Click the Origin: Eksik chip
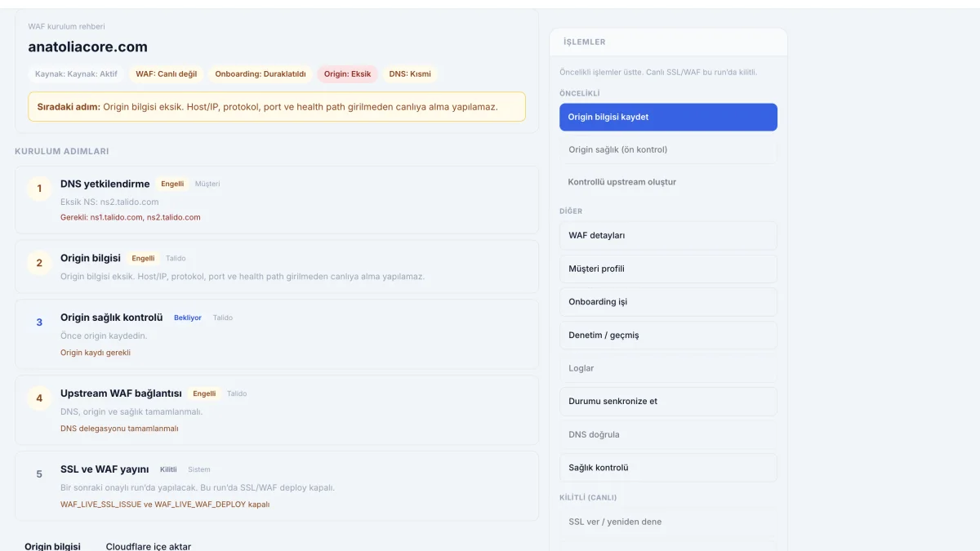 pyautogui.click(x=347, y=73)
